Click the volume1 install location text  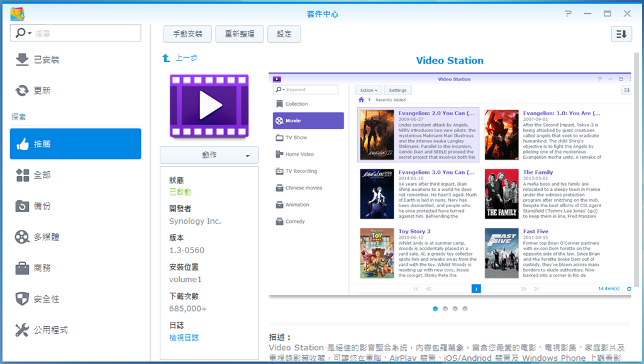(186, 280)
